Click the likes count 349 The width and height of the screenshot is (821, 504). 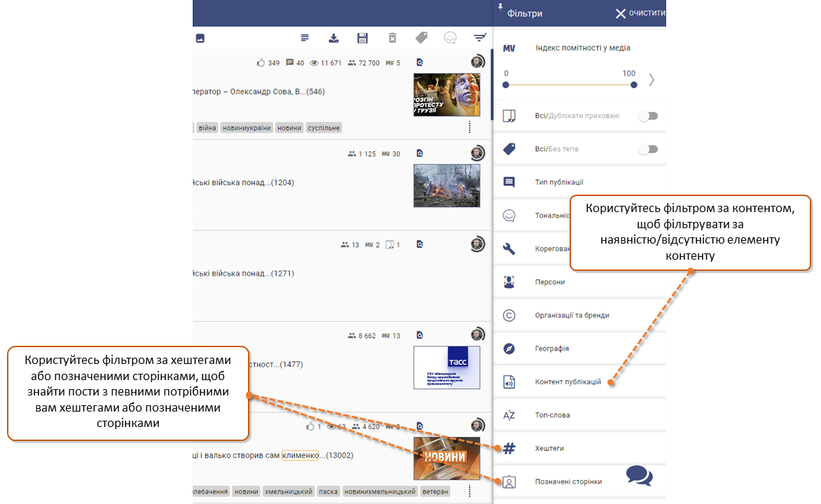(x=274, y=63)
